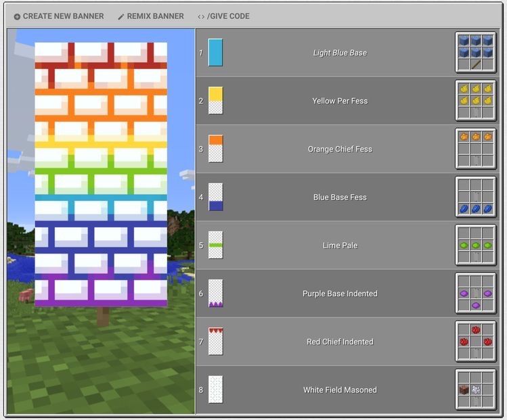Click the Blue Base Fess crafting recipe
This screenshot has width=507, height=420.
click(x=476, y=197)
